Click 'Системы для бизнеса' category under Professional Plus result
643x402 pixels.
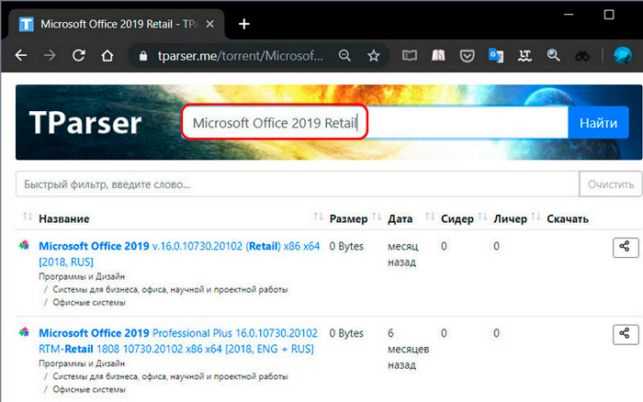click(x=170, y=377)
